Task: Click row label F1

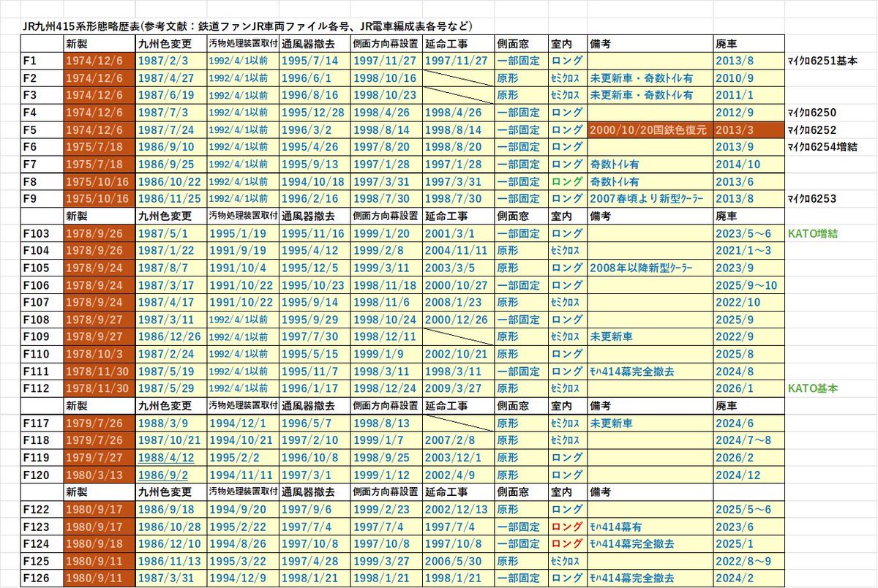Action: click(x=42, y=61)
